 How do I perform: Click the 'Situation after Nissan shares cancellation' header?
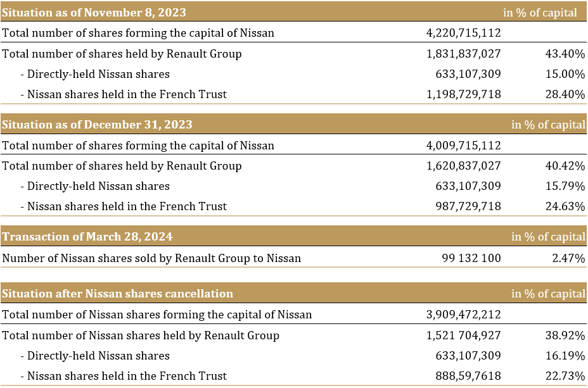117,294
